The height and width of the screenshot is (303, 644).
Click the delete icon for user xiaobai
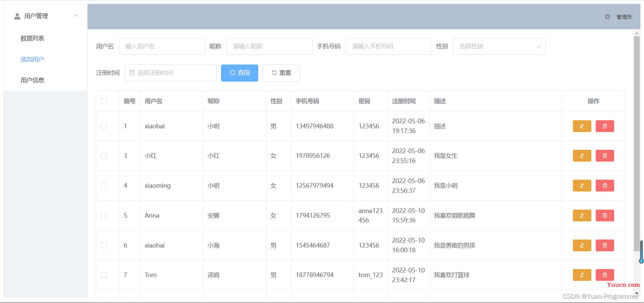[x=605, y=126]
